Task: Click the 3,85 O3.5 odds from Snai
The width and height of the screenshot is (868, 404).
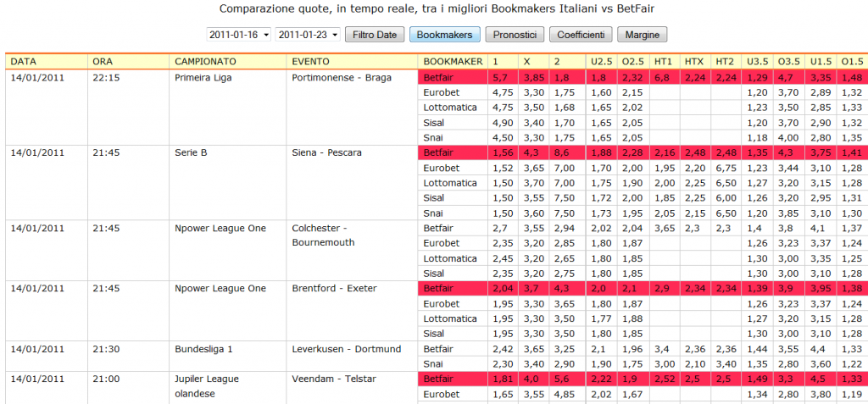Action: point(788,213)
